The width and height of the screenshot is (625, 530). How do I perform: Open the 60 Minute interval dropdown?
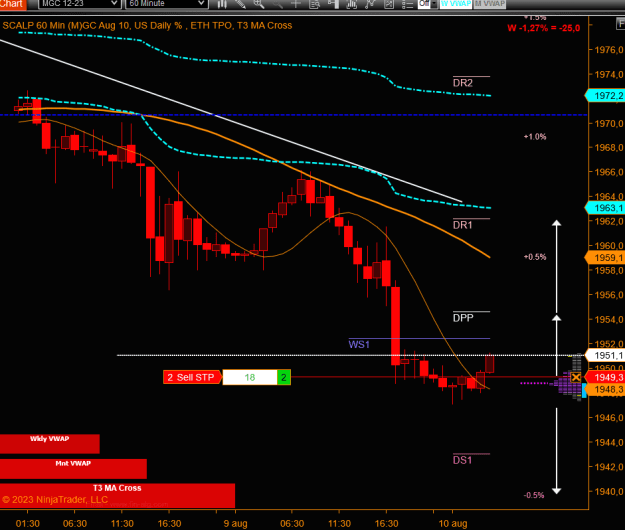pyautogui.click(x=167, y=4)
